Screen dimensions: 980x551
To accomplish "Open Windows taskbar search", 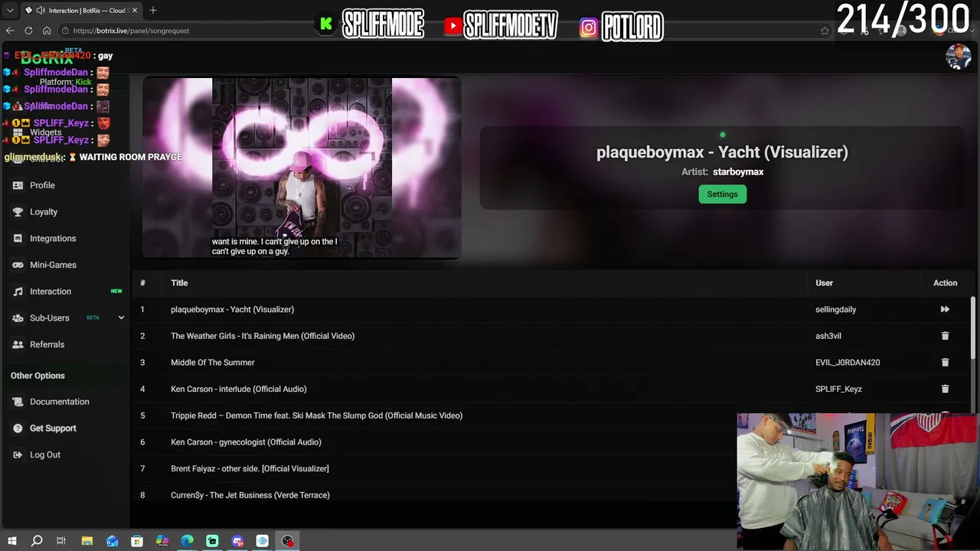I will coord(36,541).
